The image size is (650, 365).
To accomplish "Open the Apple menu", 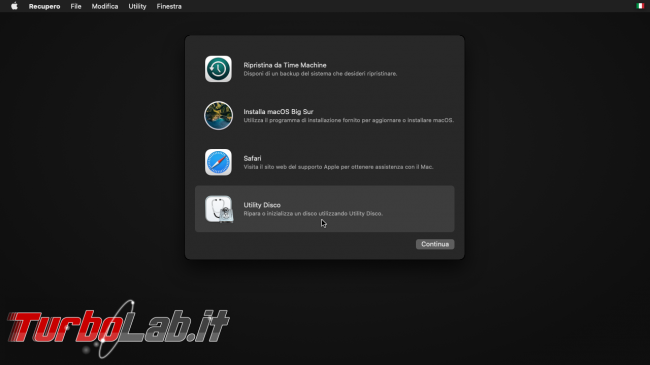I will click(14, 6).
